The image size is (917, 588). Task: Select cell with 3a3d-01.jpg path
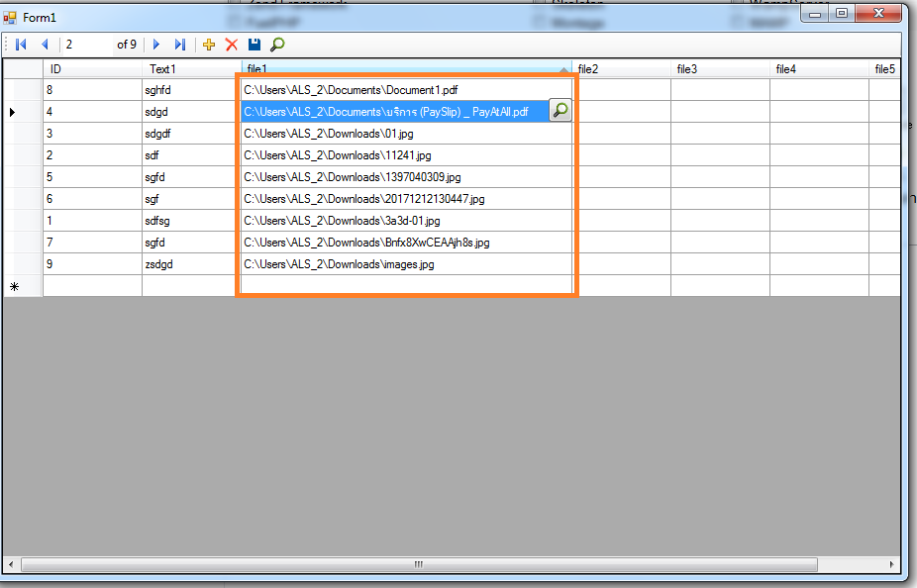click(406, 221)
